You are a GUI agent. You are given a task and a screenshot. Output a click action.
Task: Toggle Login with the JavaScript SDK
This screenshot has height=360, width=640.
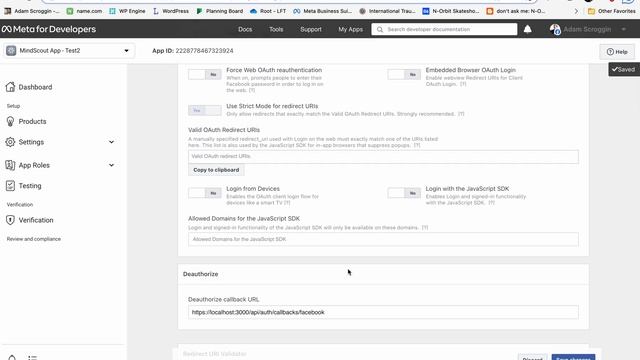(404, 193)
